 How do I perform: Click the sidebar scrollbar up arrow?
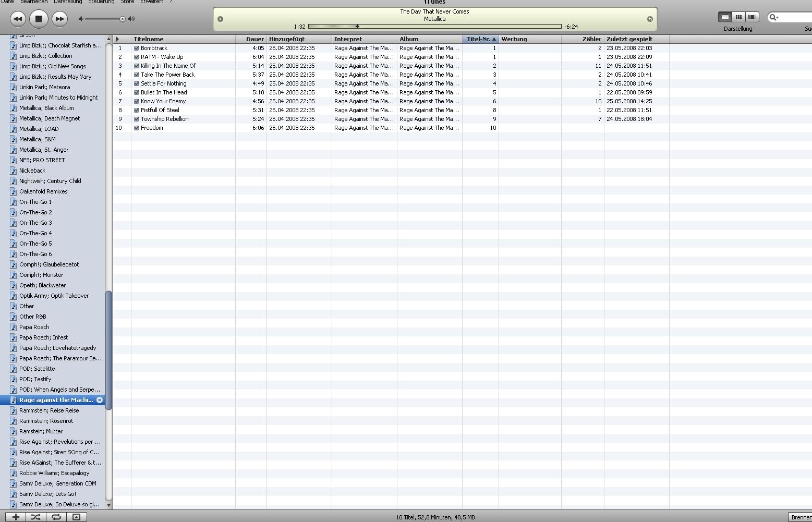[x=109, y=39]
